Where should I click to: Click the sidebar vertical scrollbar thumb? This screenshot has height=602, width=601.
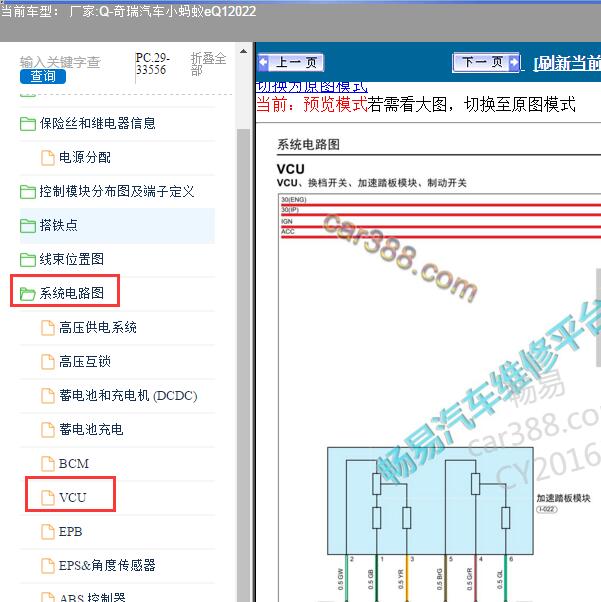coord(243,365)
